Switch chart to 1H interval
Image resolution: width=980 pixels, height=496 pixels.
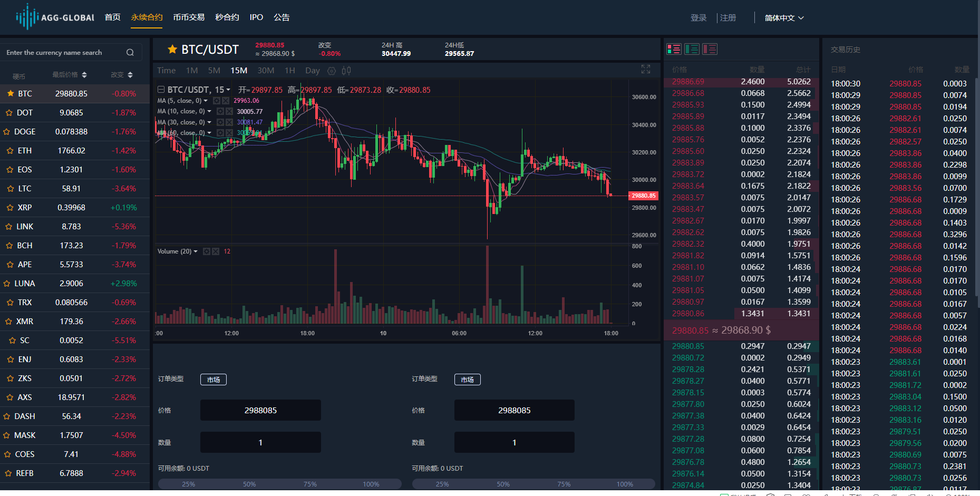tap(289, 71)
